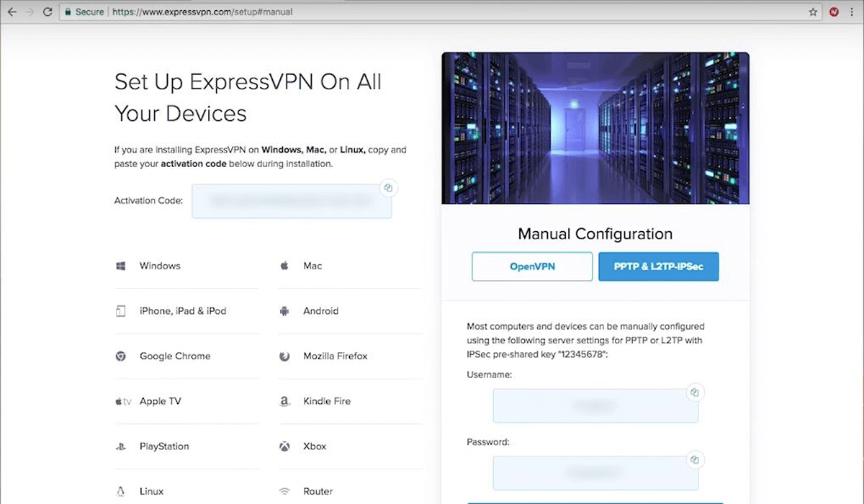Open iPhone, iPad & iPod setup

[183, 311]
